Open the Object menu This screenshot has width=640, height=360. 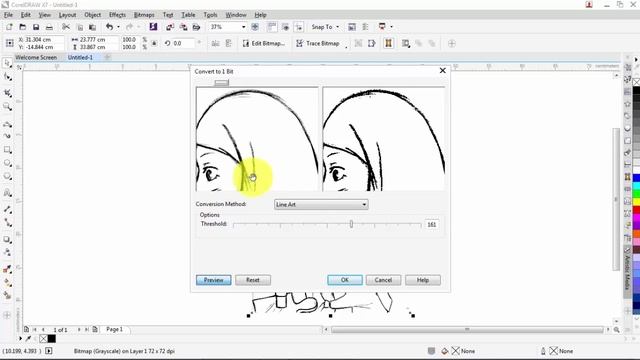(x=92, y=15)
